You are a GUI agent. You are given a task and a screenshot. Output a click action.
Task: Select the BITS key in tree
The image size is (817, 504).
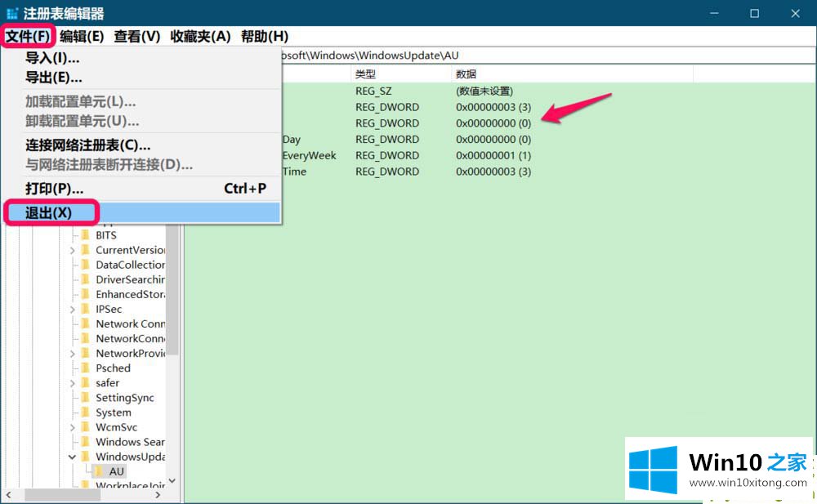coord(106,235)
